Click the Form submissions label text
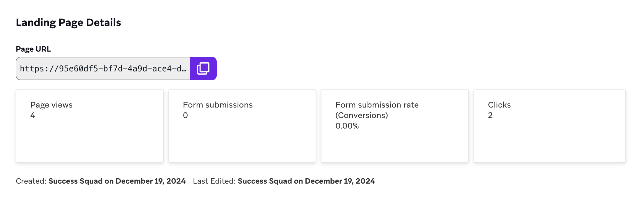 (x=218, y=105)
